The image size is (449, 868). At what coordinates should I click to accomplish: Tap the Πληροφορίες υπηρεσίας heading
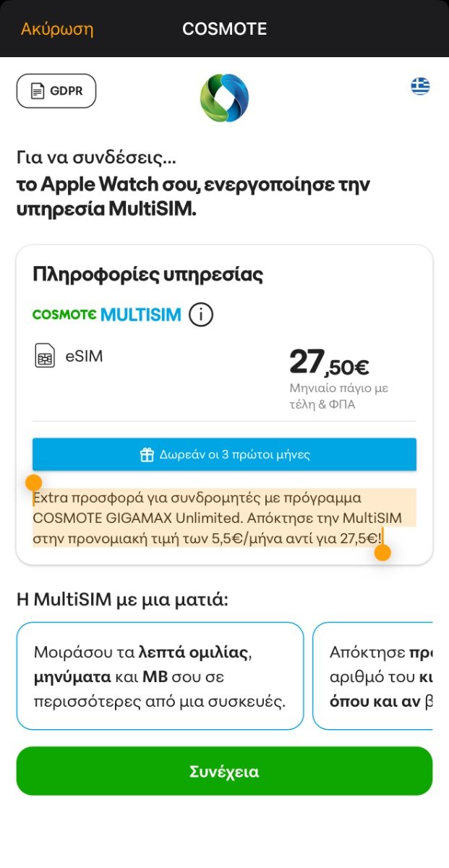(147, 275)
